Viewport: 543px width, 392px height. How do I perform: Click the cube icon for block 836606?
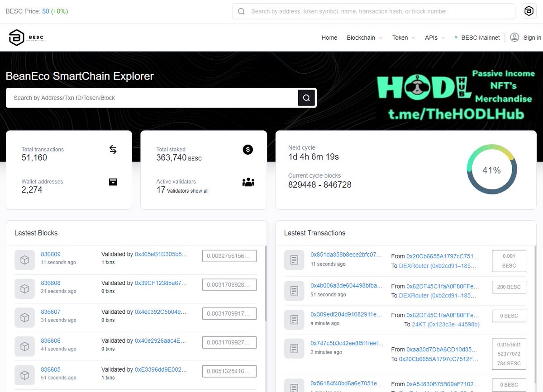tap(25, 347)
